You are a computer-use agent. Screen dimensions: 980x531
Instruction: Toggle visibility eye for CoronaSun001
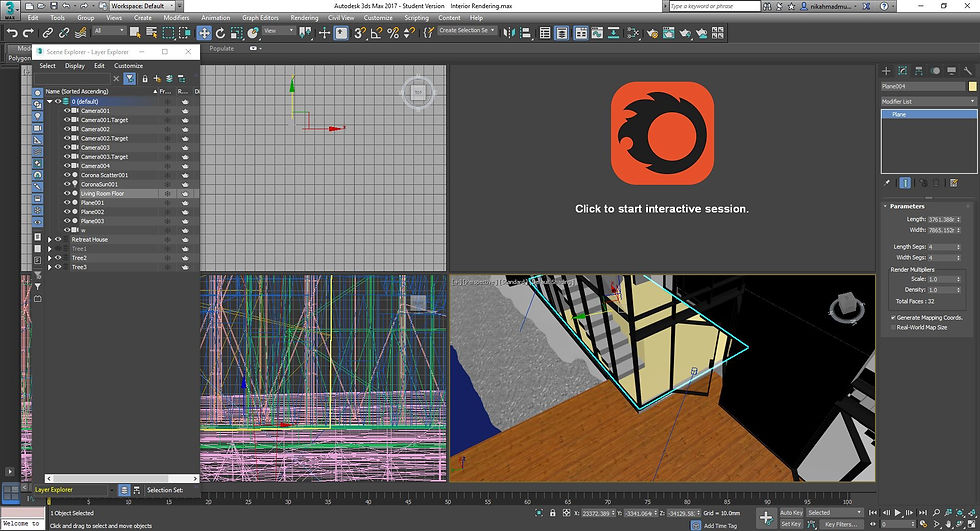pyautogui.click(x=67, y=184)
